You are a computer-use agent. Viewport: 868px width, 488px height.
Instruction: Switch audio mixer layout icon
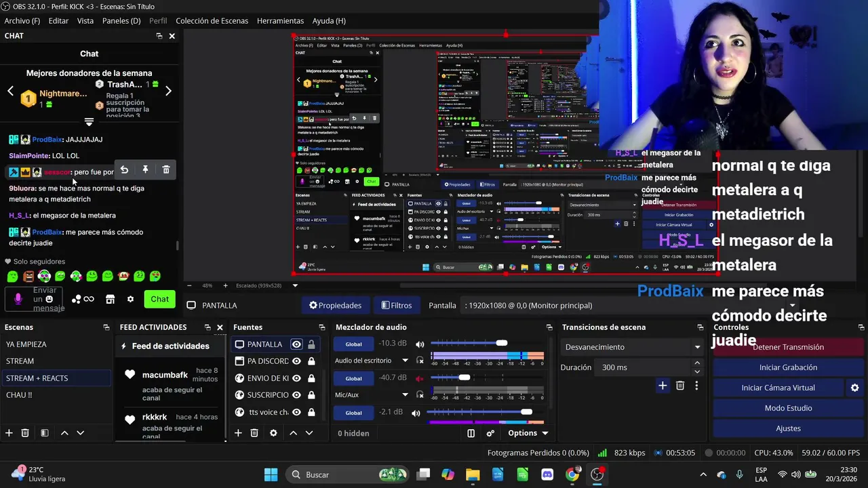pos(471,433)
